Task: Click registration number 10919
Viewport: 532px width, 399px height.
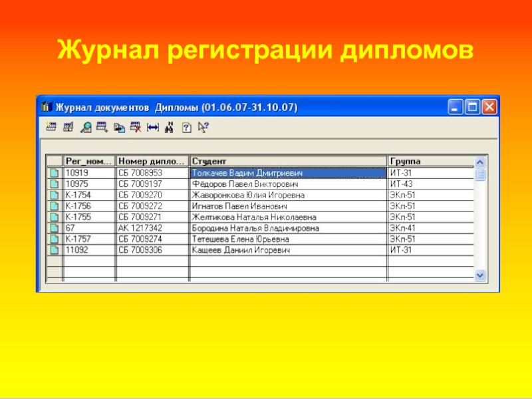Action: click(89, 173)
